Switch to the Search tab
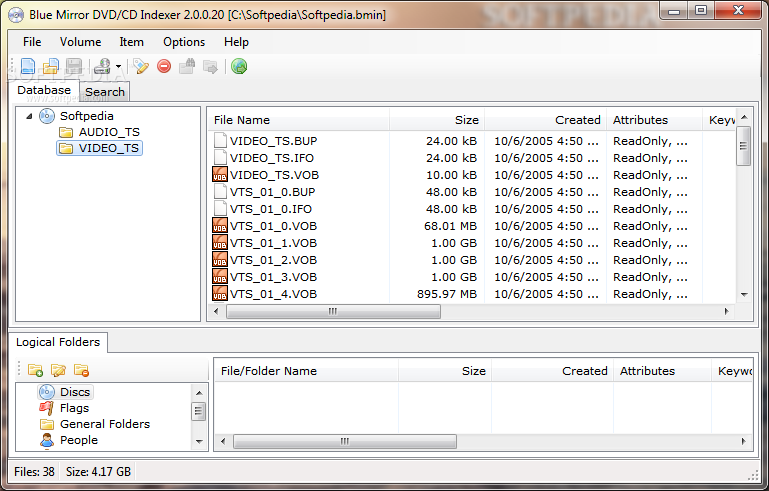 (x=105, y=92)
